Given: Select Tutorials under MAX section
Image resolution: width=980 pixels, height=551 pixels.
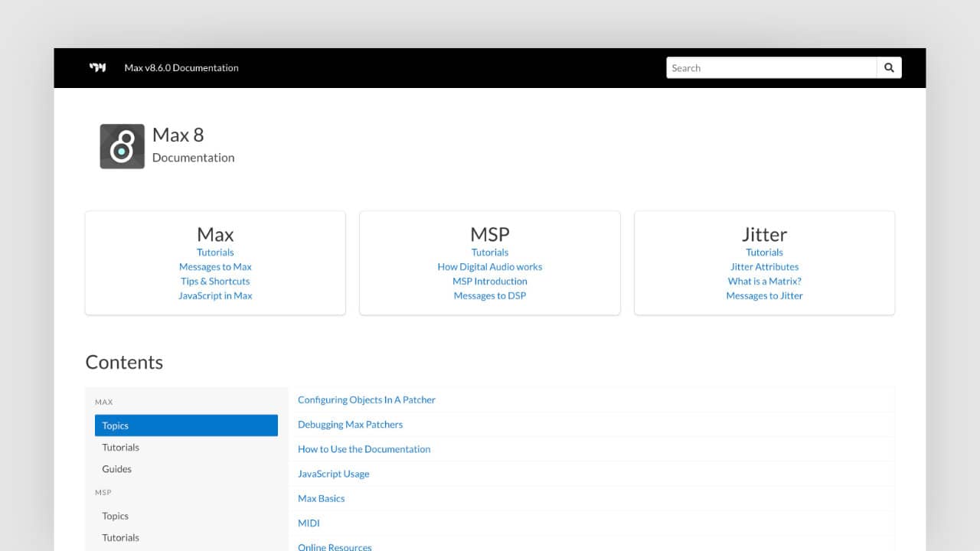Looking at the screenshot, I should pyautogui.click(x=186, y=447).
